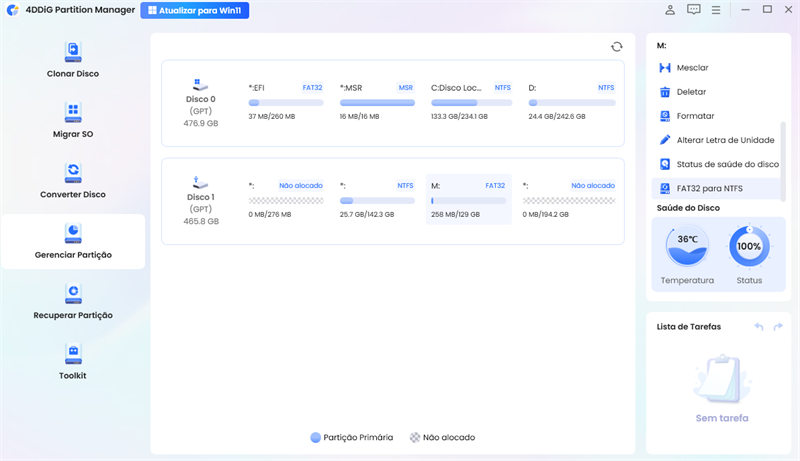
Task: Click the Mesclar partition icon
Action: [x=665, y=68]
